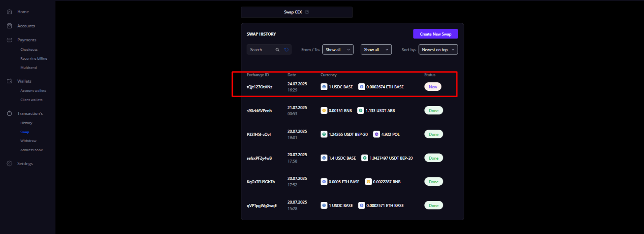Click the Wallets icon in sidebar
The image size is (644, 234).
tap(9, 81)
